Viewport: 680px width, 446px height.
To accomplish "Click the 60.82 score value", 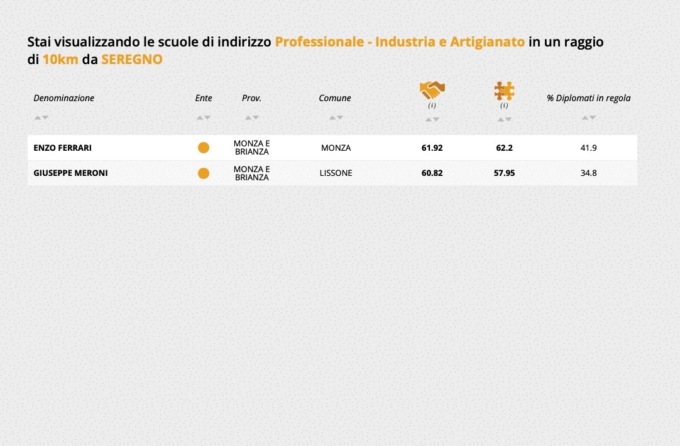I will (x=432, y=173).
